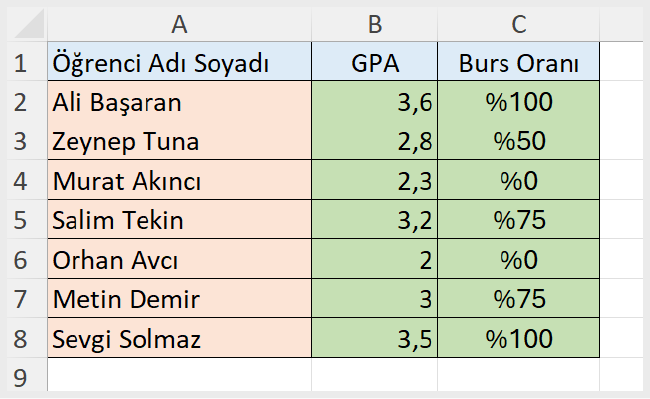Viewport: 650px width, 399px height.
Task: Select Ali Başaran's GPA value 3,6
Action: (x=375, y=100)
